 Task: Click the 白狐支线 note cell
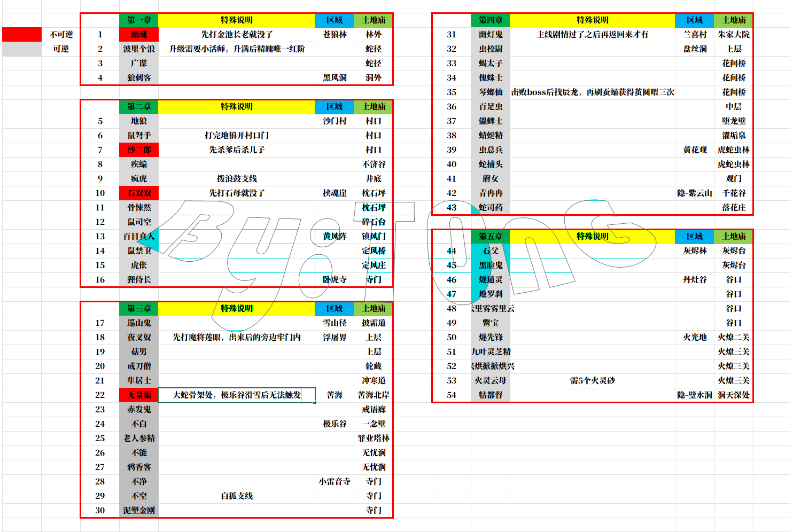click(x=237, y=496)
